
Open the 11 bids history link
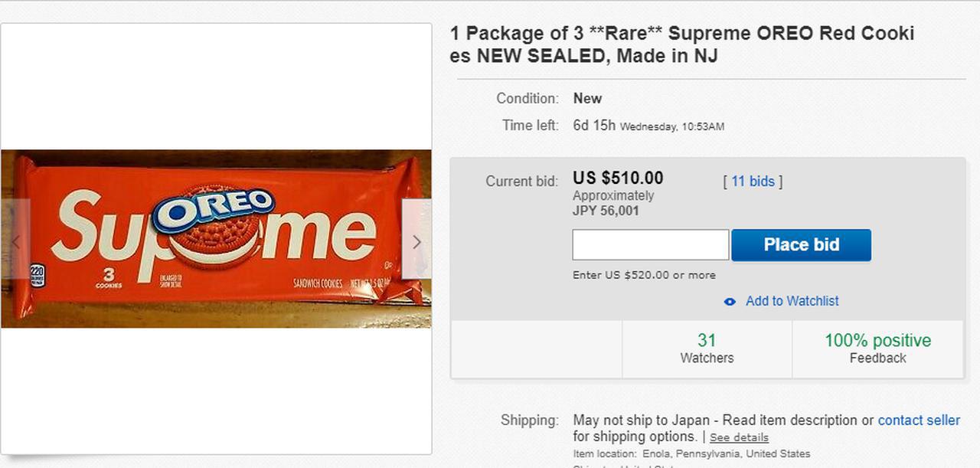tap(753, 182)
